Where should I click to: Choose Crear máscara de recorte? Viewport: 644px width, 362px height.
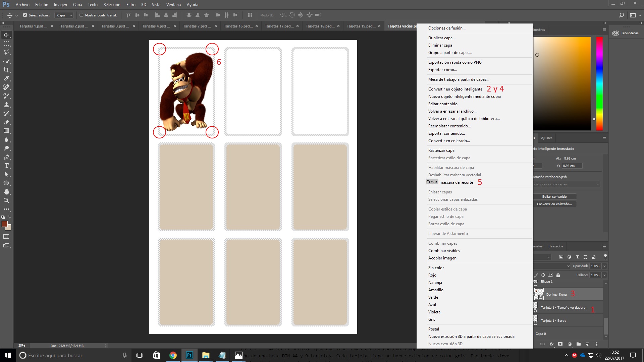click(449, 182)
